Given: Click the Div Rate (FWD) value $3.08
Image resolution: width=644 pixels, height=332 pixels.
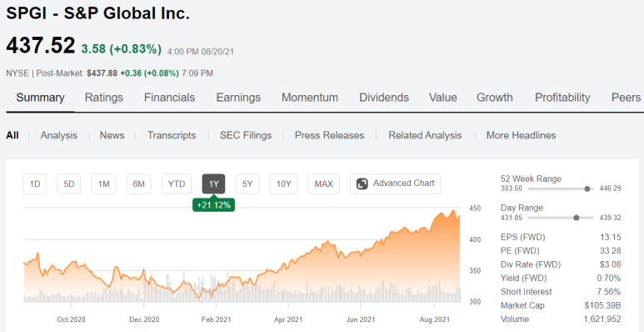Looking at the screenshot, I should click(x=610, y=264).
